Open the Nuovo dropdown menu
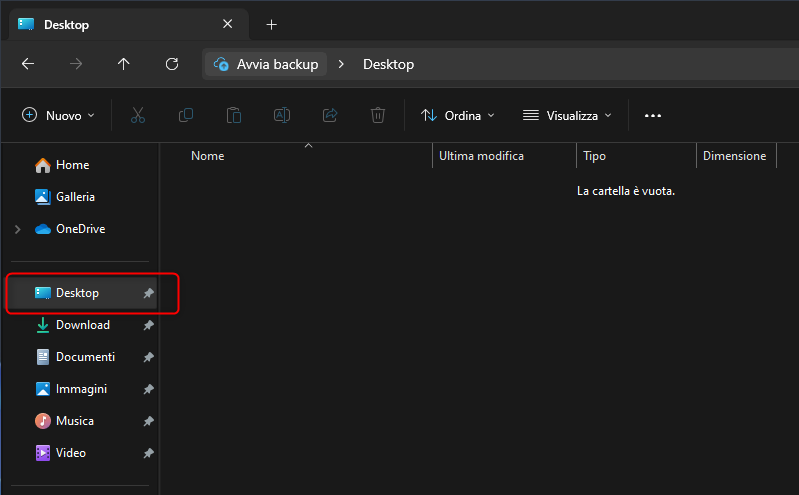Image resolution: width=799 pixels, height=495 pixels. 58,115
